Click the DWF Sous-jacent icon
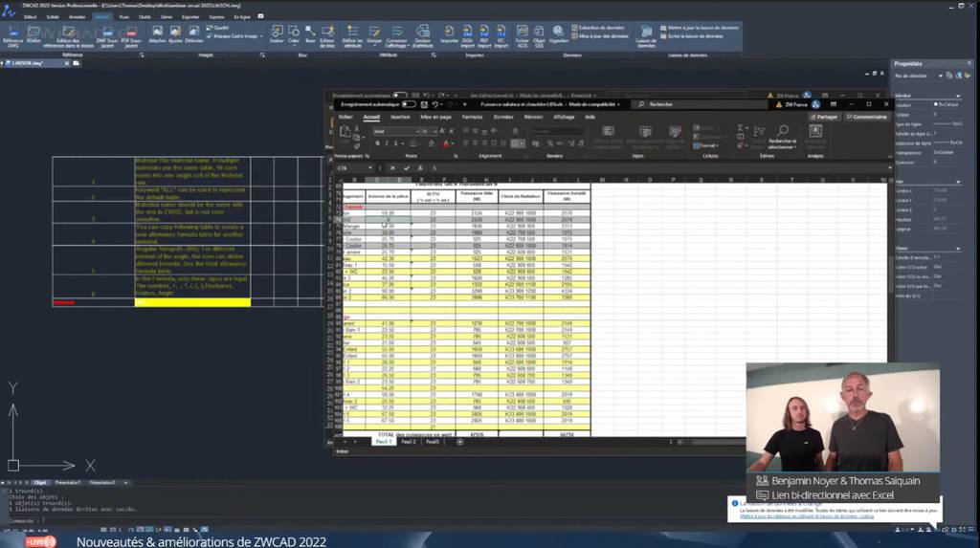 click(x=107, y=37)
